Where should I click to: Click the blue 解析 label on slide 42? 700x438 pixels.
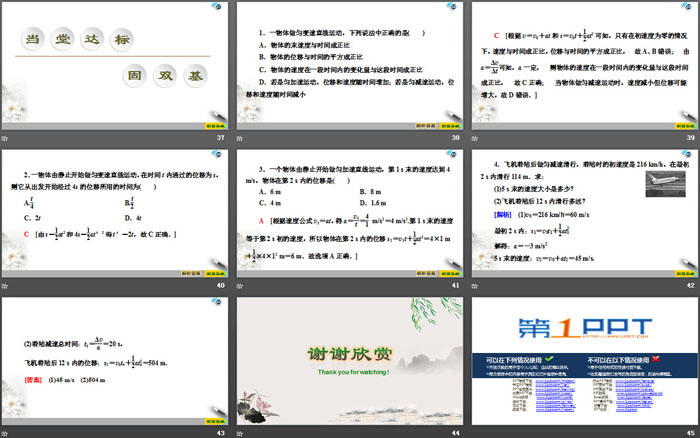pos(503,215)
